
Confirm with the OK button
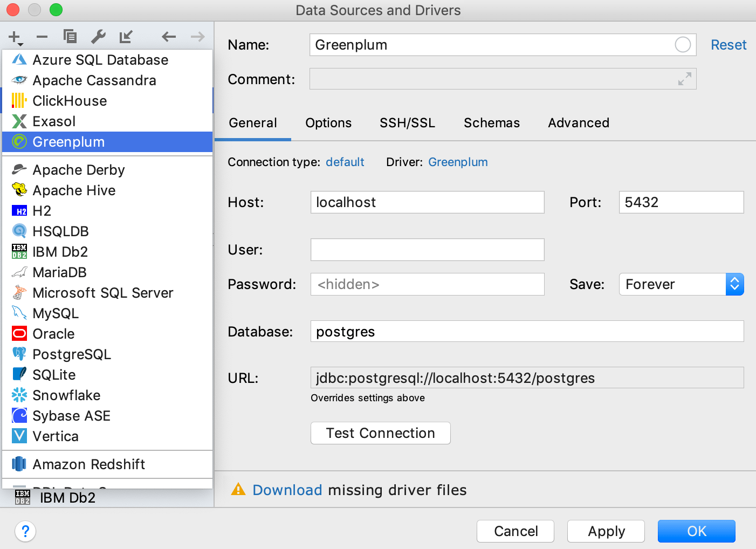coord(697,531)
